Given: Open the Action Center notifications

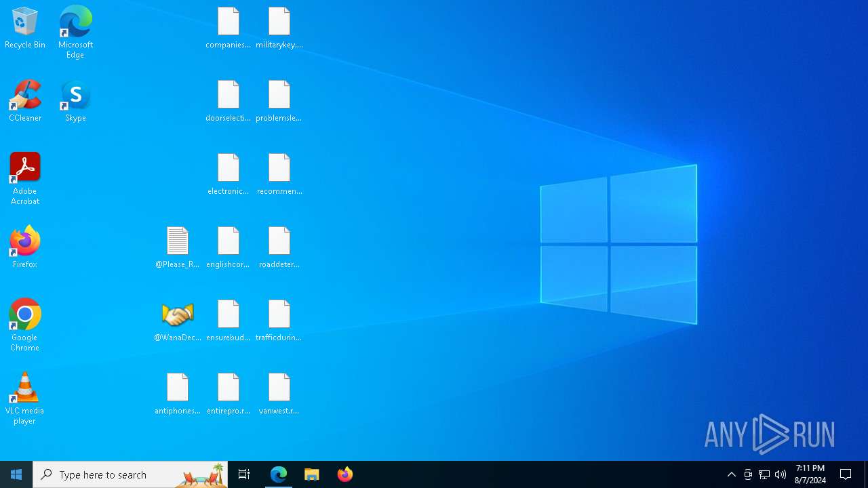Looking at the screenshot, I should tap(846, 474).
